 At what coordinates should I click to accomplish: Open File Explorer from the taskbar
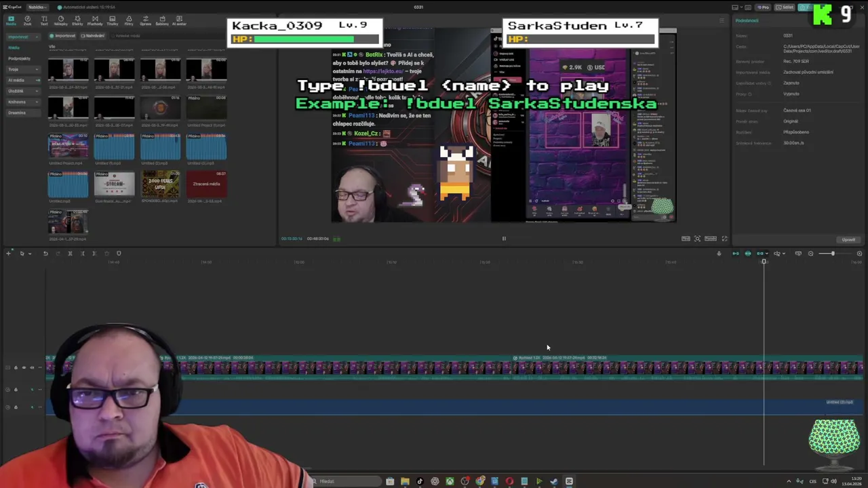click(x=405, y=481)
